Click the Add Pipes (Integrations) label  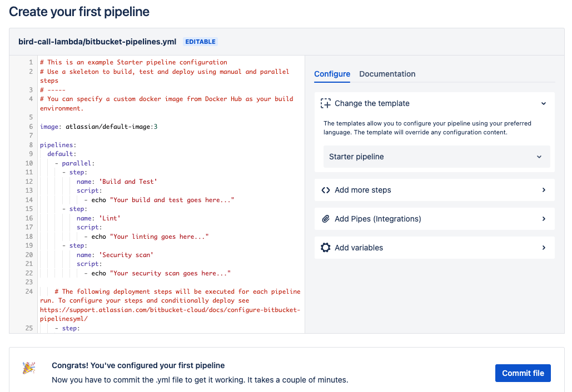click(377, 219)
